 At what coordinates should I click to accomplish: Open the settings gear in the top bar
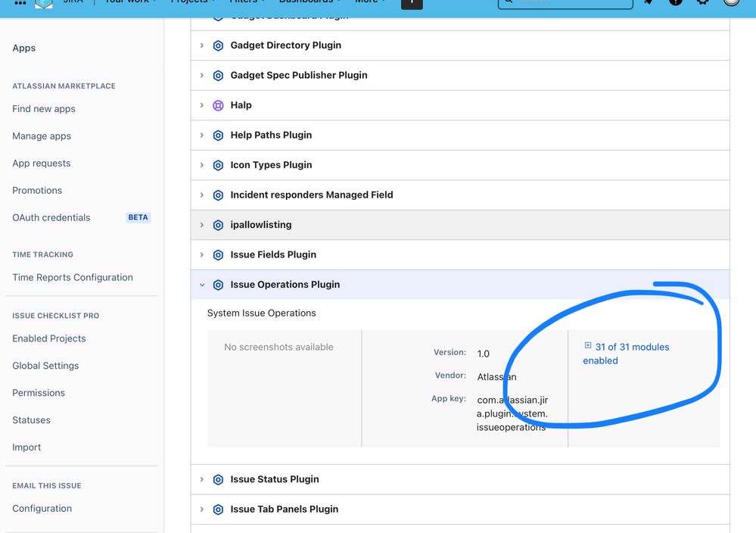[703, 2]
